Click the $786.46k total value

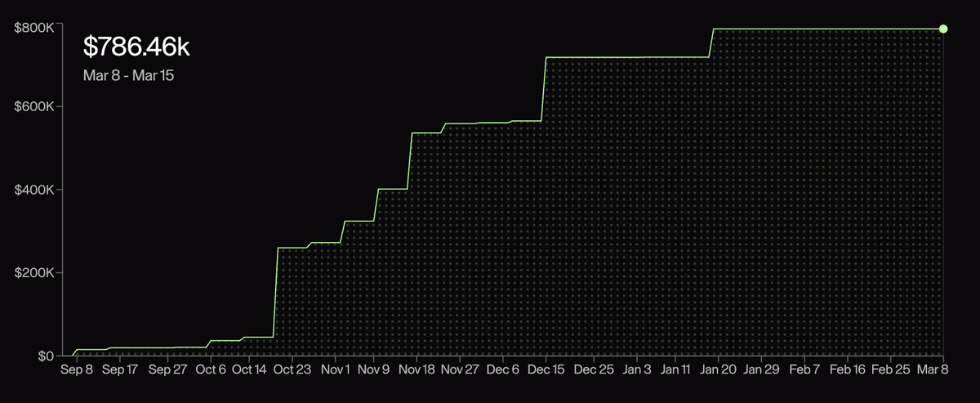(x=136, y=47)
